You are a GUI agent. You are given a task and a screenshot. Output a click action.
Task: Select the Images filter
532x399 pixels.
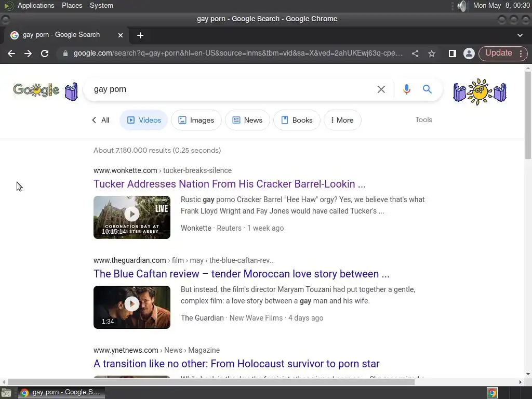(x=196, y=120)
